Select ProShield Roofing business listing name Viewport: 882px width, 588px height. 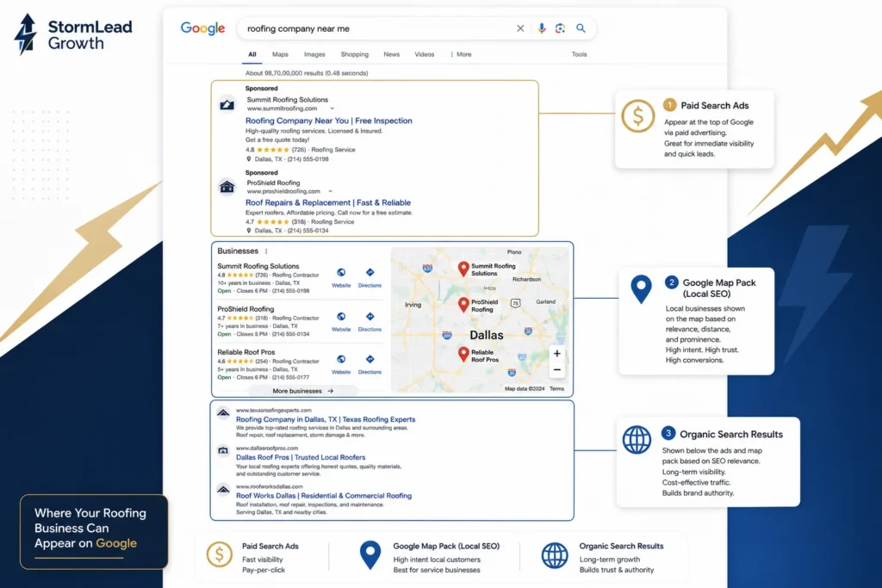pyautogui.click(x=245, y=309)
